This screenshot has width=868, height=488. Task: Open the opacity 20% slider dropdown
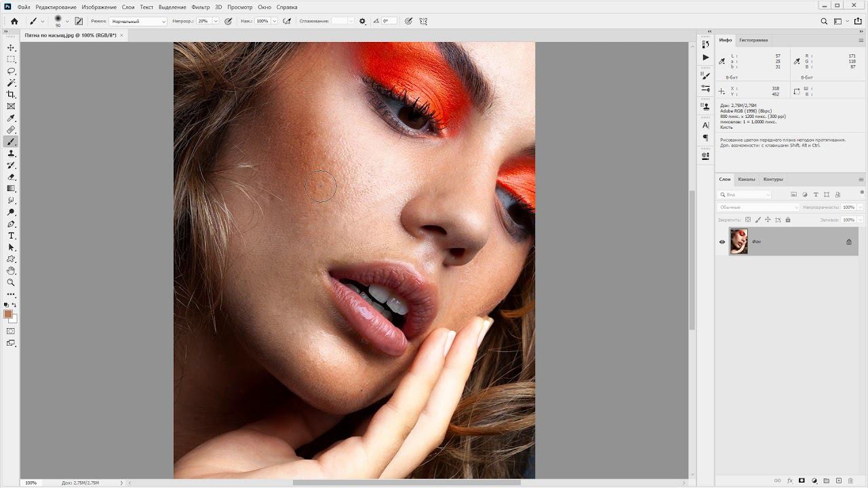point(216,21)
